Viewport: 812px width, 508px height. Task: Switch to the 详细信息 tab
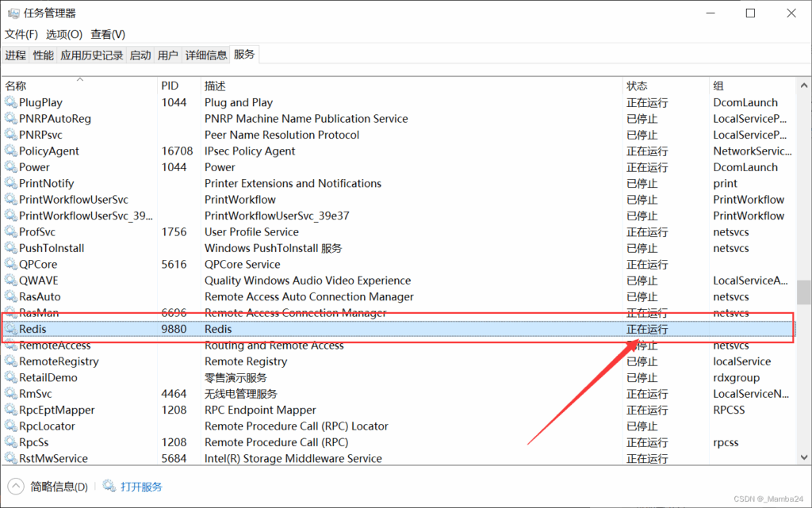pyautogui.click(x=206, y=55)
